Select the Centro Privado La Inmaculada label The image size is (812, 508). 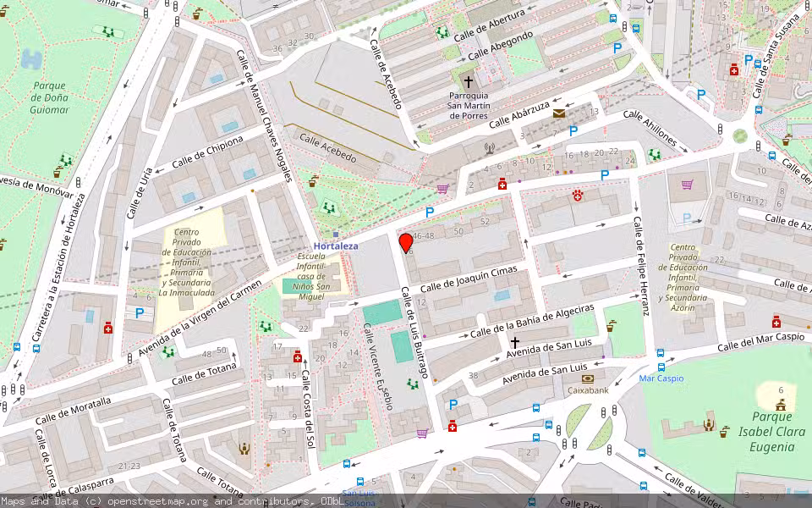coord(186,262)
